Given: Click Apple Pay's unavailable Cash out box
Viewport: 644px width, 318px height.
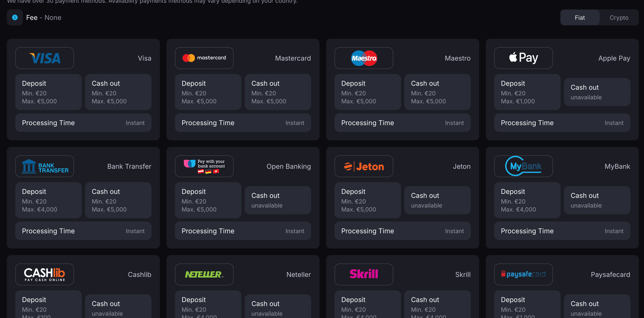Looking at the screenshot, I should point(597,92).
